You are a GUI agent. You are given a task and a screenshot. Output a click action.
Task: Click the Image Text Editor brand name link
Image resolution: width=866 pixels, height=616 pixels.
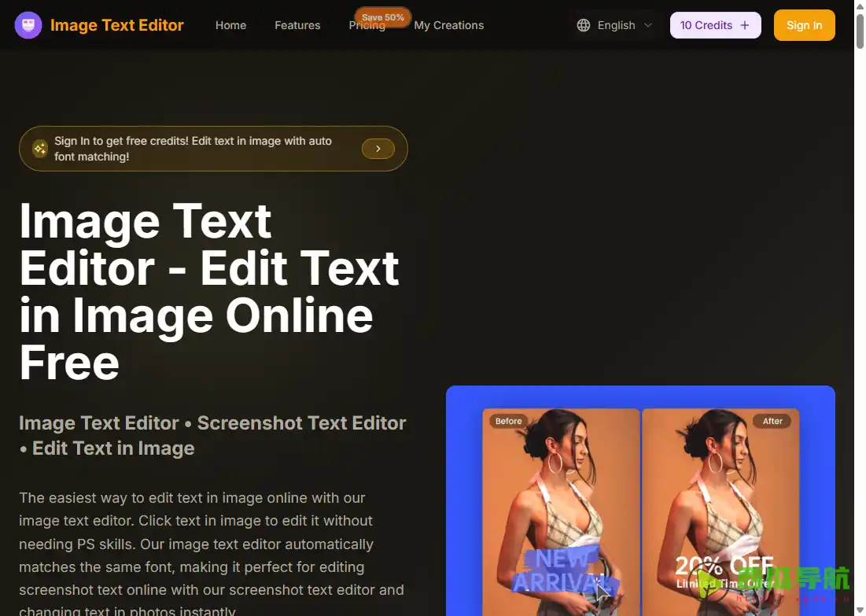point(116,25)
